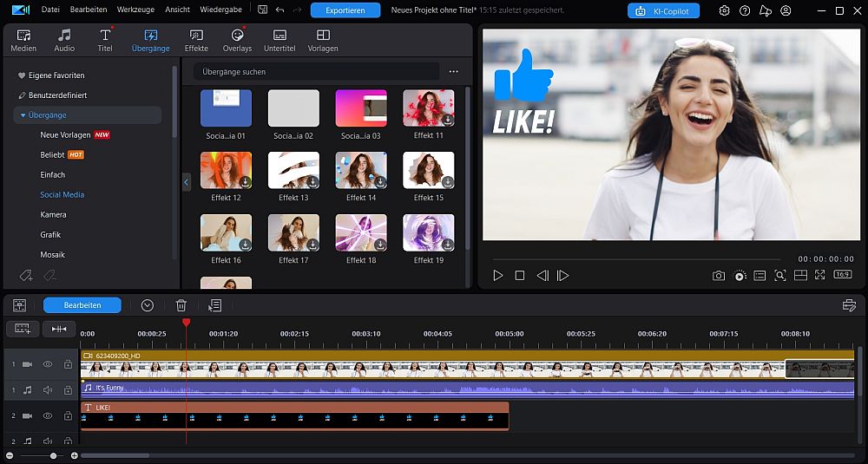Open the Ansicht menu
The image size is (868, 464).
click(x=177, y=10)
